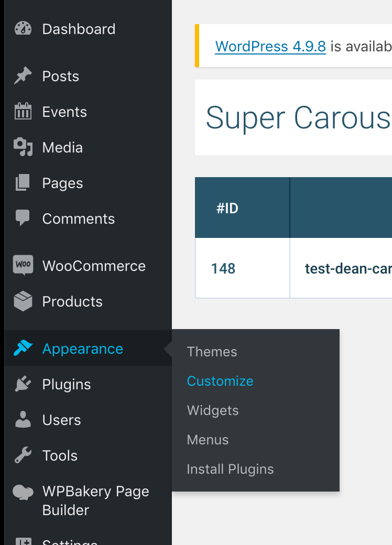
Task: Follow the WordPress 4.9.8 update link
Action: coord(270,46)
